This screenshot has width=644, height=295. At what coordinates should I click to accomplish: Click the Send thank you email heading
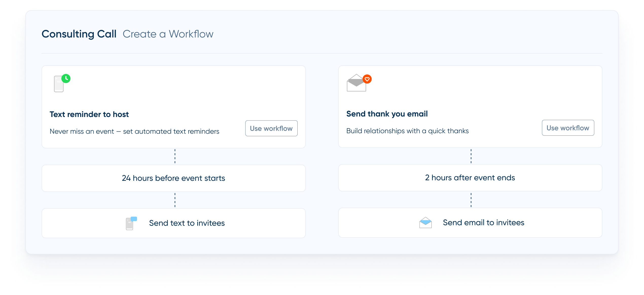[387, 114]
